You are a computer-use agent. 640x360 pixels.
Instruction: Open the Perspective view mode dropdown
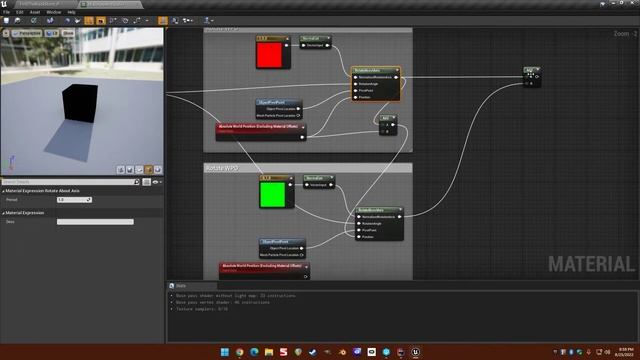point(27,33)
